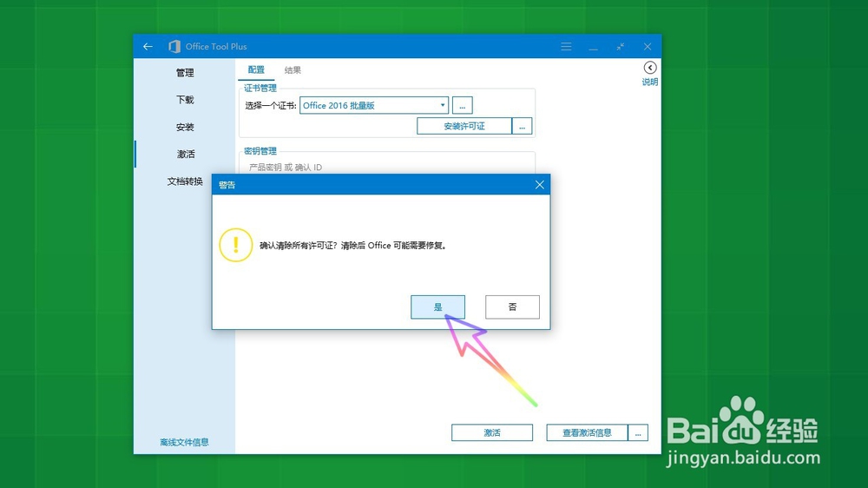
Task: Open the 下载 sidebar section
Action: (185, 100)
